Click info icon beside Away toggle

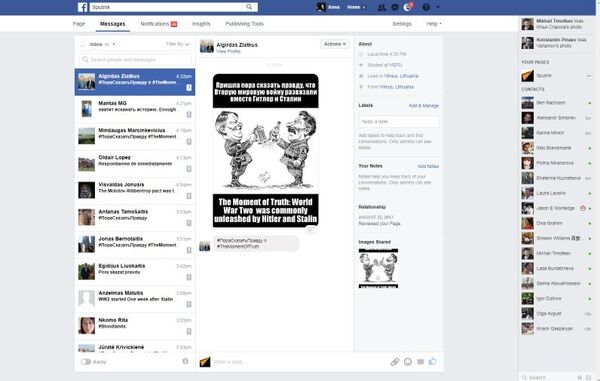coord(185,361)
